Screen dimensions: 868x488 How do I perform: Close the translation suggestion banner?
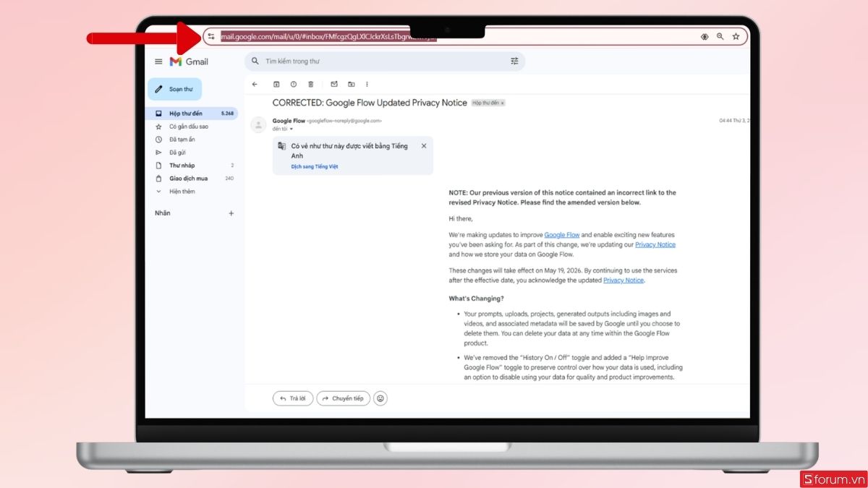(x=424, y=146)
